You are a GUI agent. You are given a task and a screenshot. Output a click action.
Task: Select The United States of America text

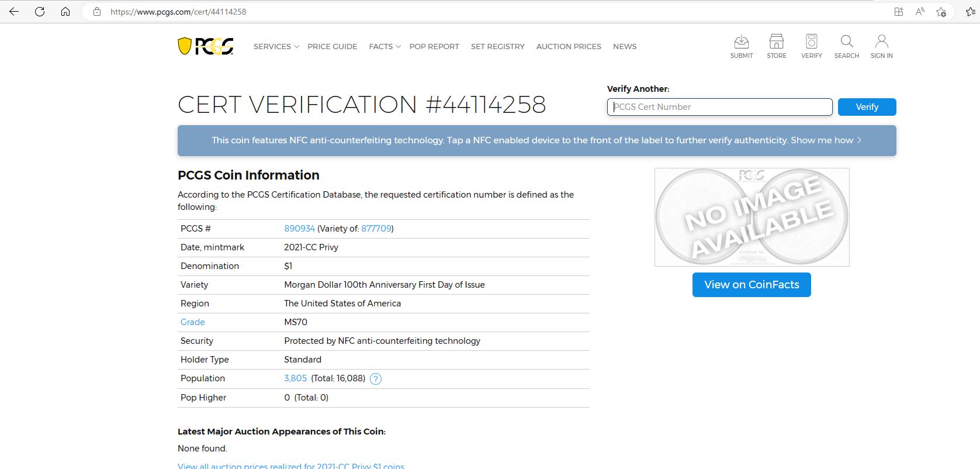point(342,304)
